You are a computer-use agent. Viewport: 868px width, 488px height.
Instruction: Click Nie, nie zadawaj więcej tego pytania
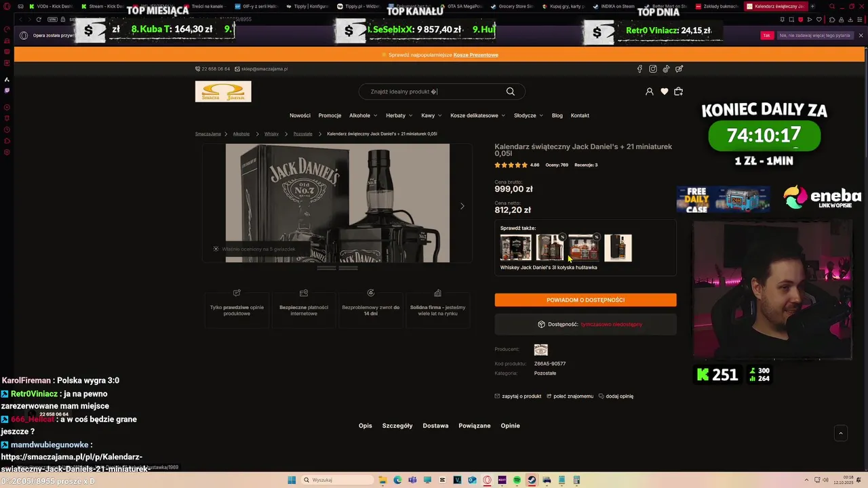(x=814, y=35)
